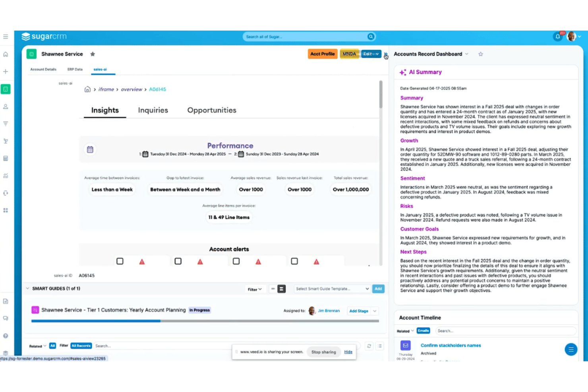Open the Edit button dropdown arrow

click(x=377, y=54)
